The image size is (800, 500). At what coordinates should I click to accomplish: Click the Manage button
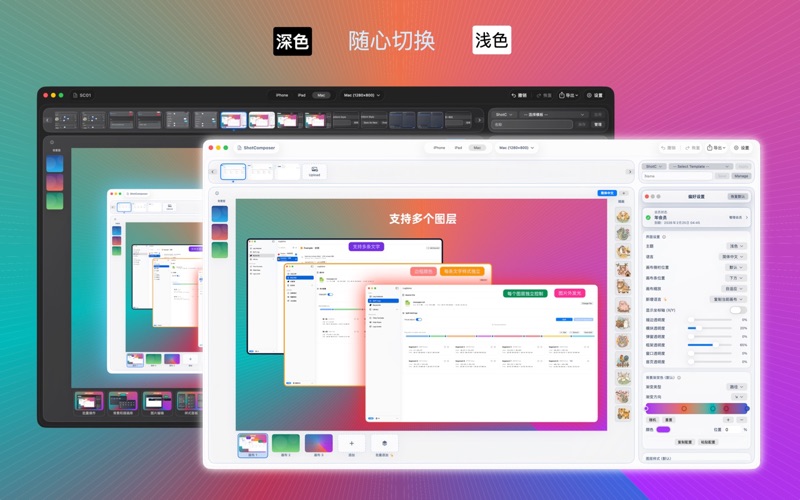pyautogui.click(x=742, y=176)
